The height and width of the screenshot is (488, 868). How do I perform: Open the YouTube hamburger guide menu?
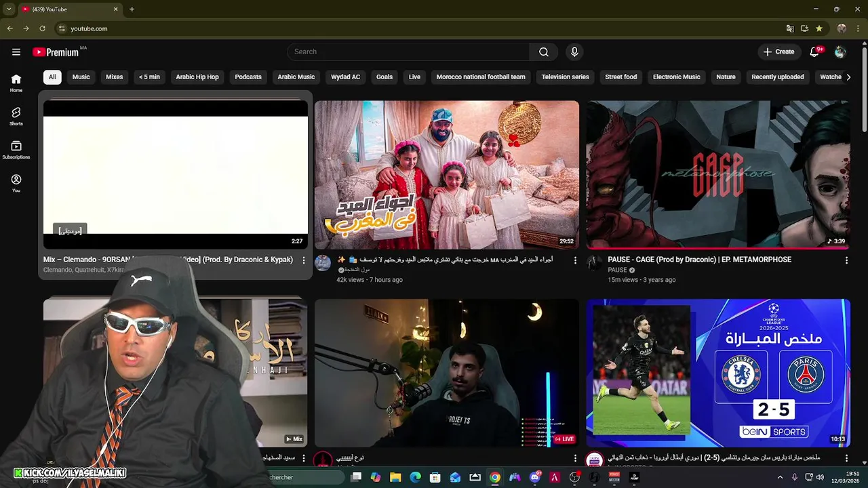click(x=16, y=52)
